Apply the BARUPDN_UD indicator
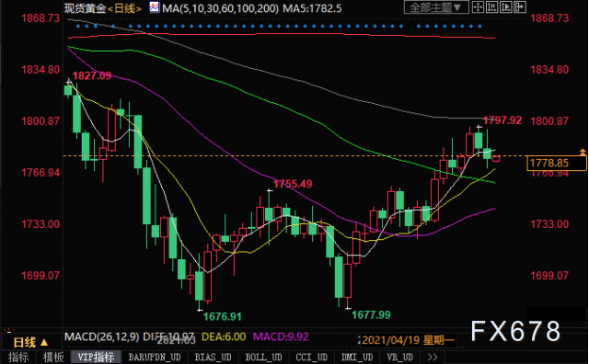Screen dimensions: 589x364 155,357
